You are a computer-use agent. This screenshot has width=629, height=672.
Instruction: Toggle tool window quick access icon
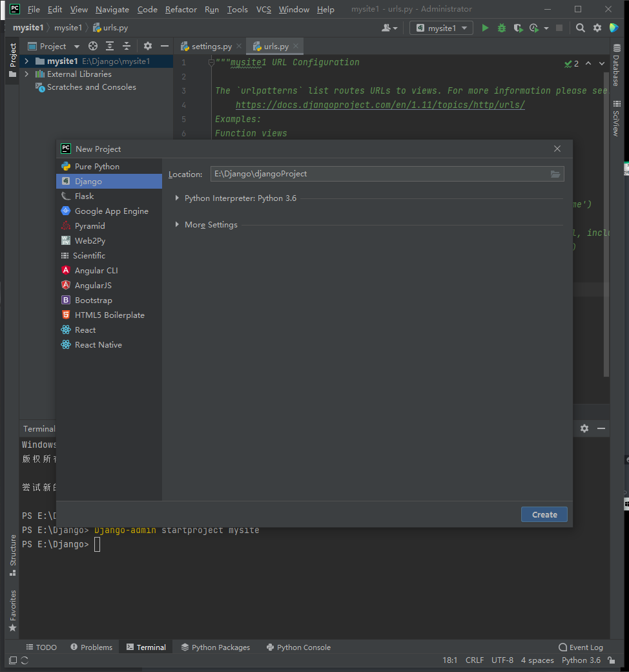tap(13, 660)
